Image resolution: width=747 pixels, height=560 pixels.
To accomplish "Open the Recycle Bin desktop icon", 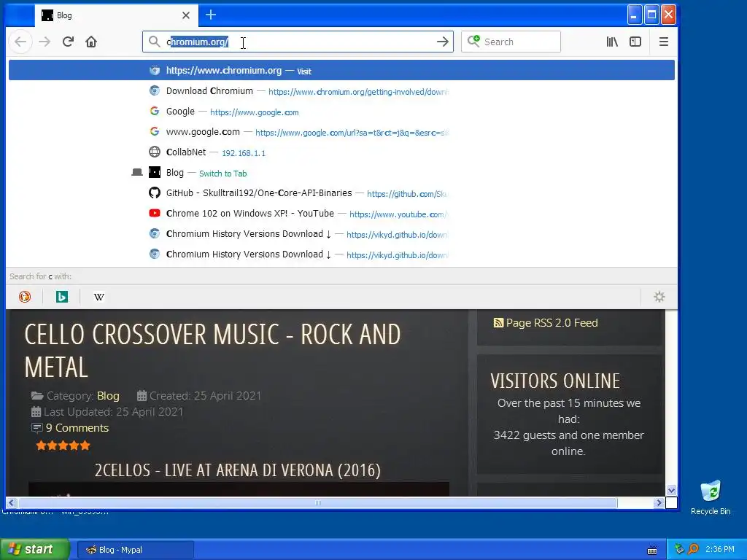I will click(711, 497).
